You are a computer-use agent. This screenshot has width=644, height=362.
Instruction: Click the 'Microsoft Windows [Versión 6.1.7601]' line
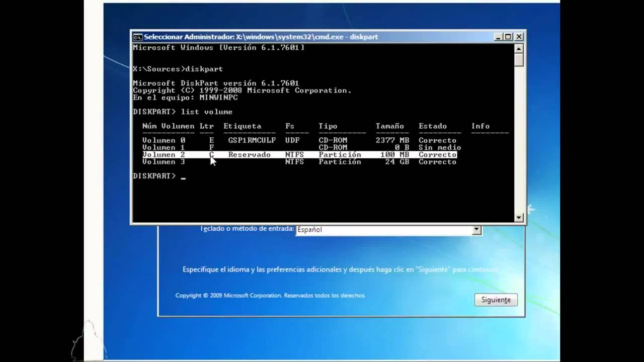(218, 48)
